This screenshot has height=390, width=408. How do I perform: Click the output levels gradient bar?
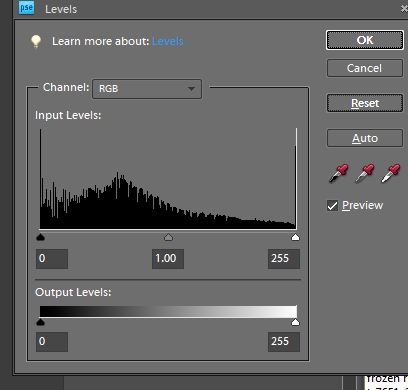coord(168,311)
